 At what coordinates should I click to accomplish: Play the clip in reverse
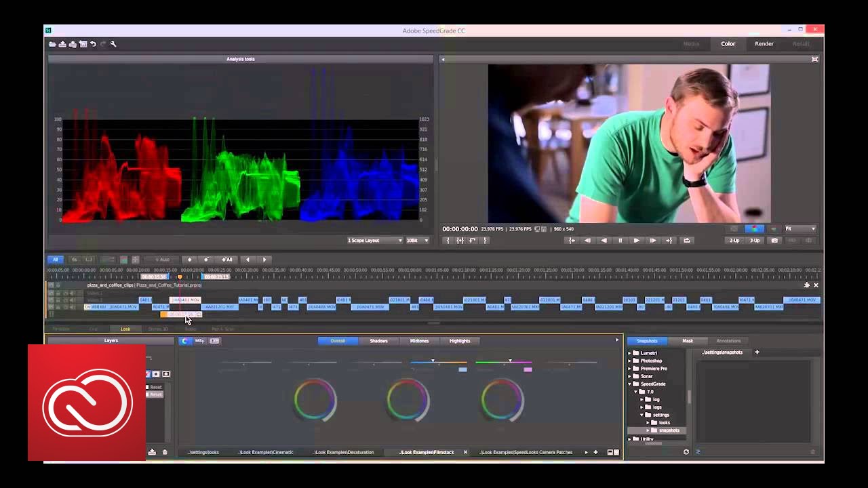604,241
